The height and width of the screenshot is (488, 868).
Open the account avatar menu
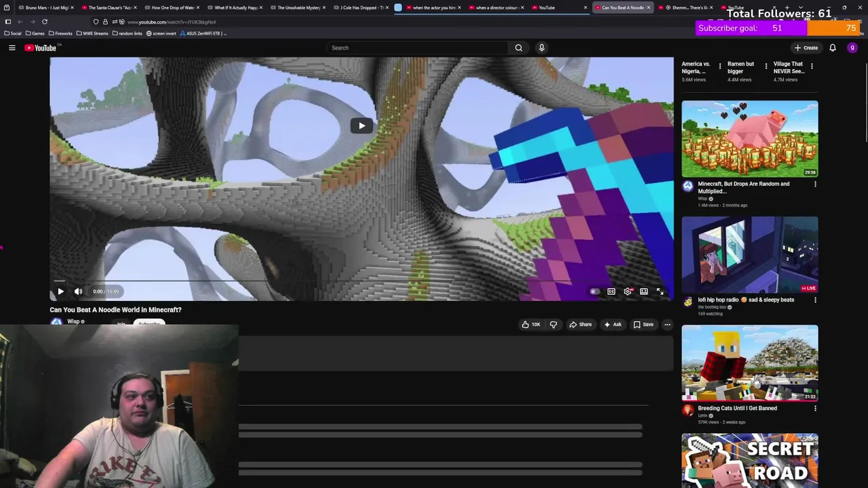pyautogui.click(x=852, y=47)
